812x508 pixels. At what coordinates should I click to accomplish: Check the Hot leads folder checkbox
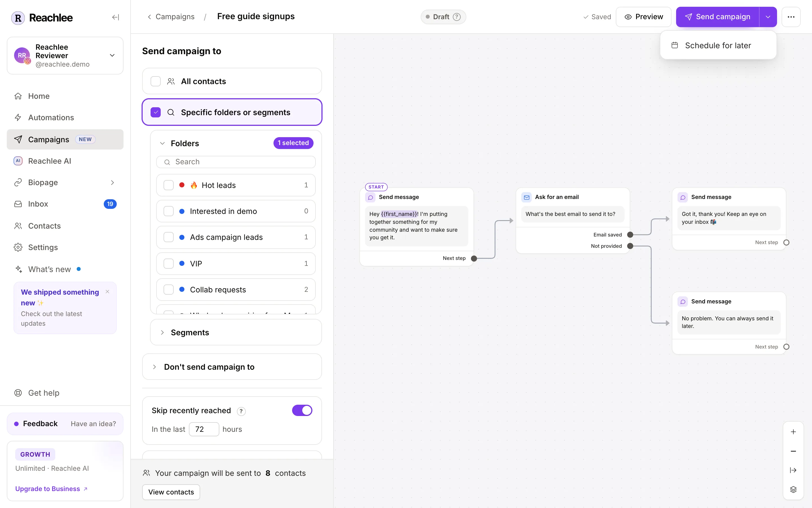coord(168,185)
